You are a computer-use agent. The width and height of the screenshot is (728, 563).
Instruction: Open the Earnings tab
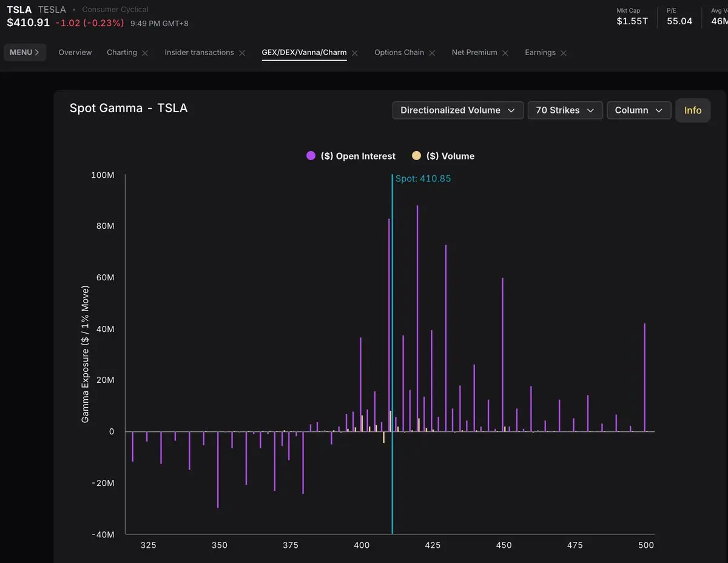pyautogui.click(x=540, y=52)
